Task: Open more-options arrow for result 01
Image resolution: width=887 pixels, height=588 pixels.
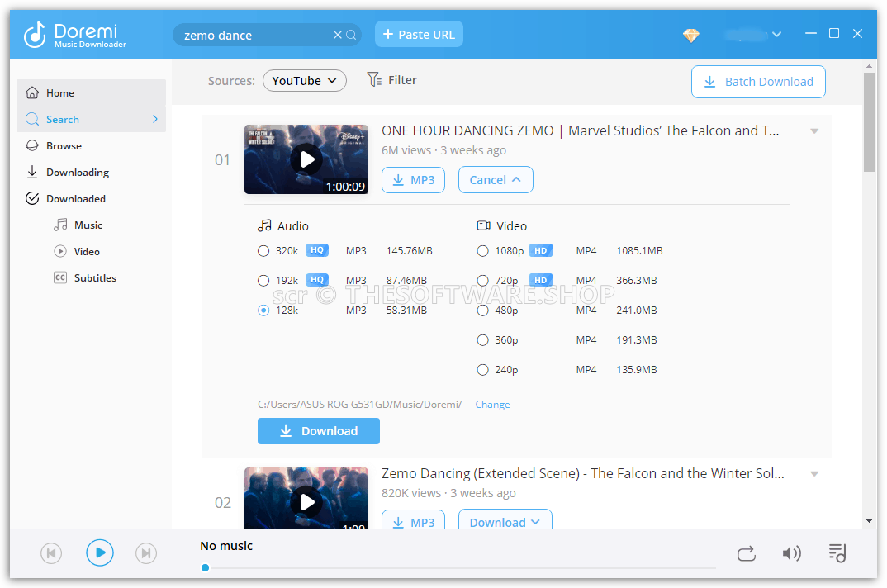Action: pos(814,131)
